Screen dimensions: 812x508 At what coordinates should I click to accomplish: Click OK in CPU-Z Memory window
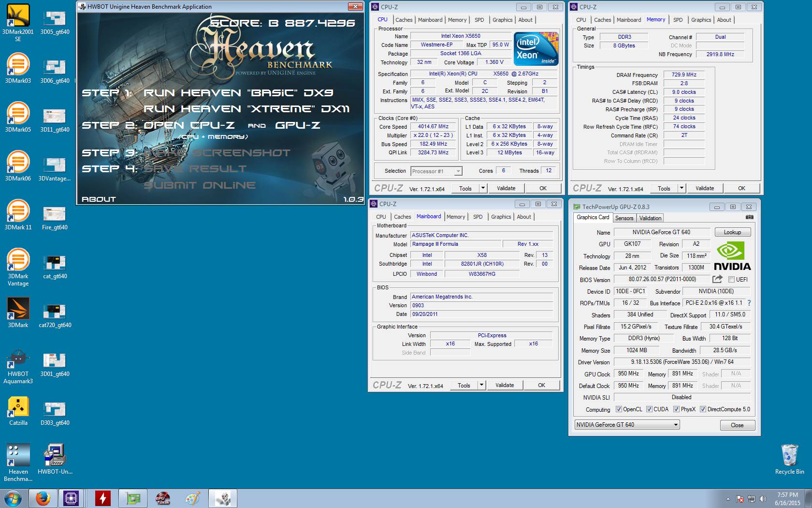(x=741, y=188)
